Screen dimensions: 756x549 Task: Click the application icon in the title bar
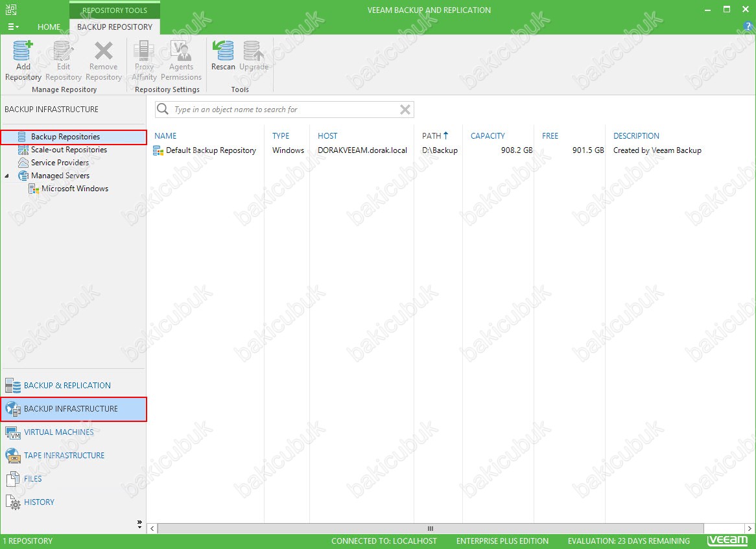coord(11,10)
